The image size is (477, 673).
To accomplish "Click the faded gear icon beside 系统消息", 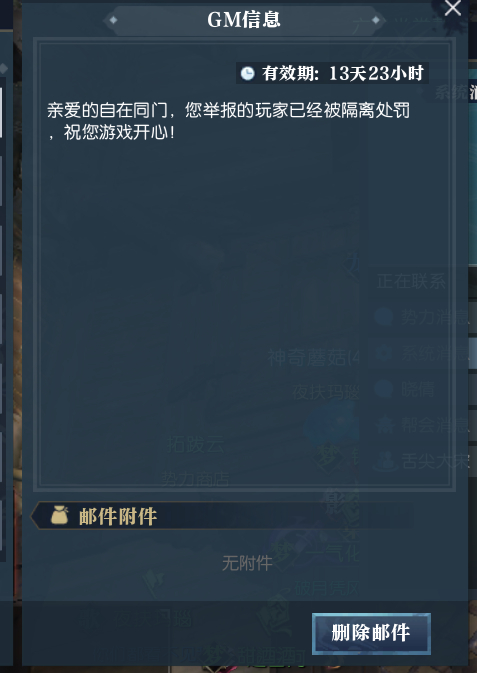I will (383, 354).
